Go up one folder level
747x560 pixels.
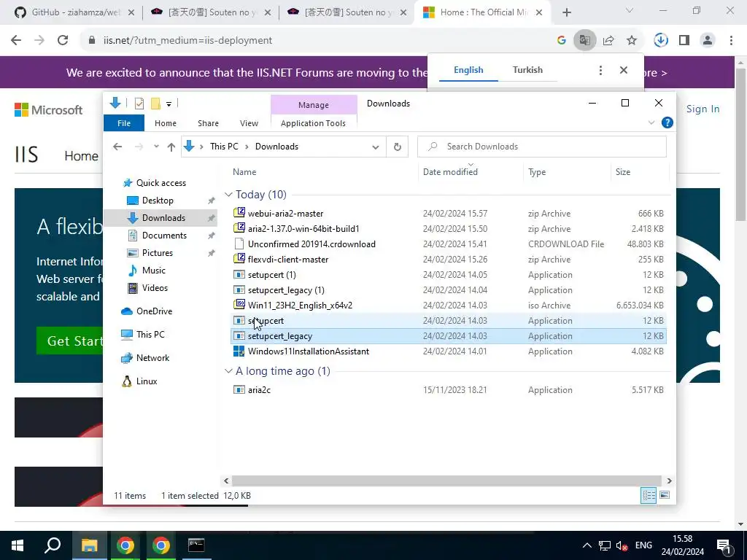pos(171,147)
